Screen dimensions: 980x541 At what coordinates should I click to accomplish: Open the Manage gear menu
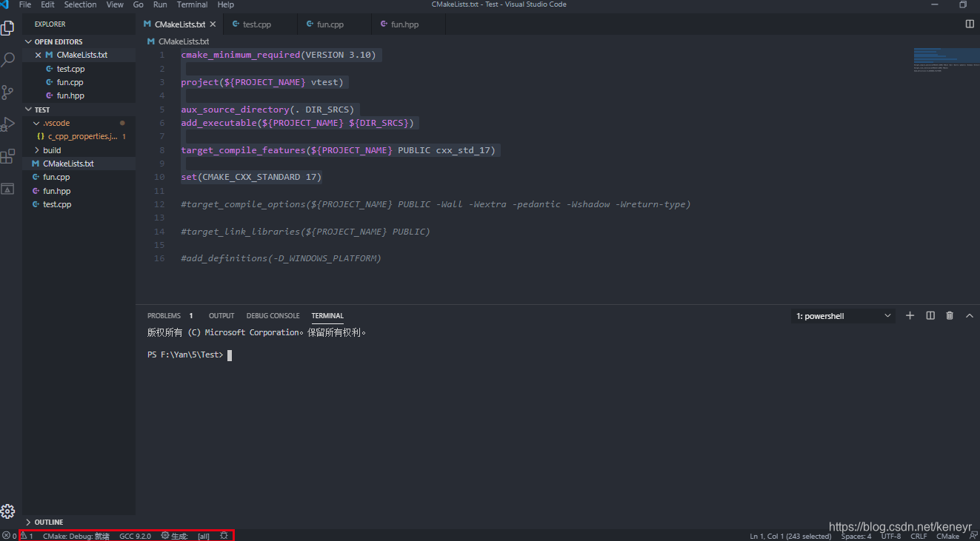[x=8, y=511]
